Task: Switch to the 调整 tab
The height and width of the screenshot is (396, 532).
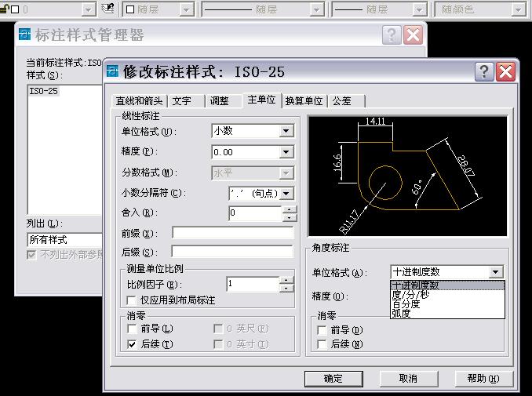Action: 223,100
